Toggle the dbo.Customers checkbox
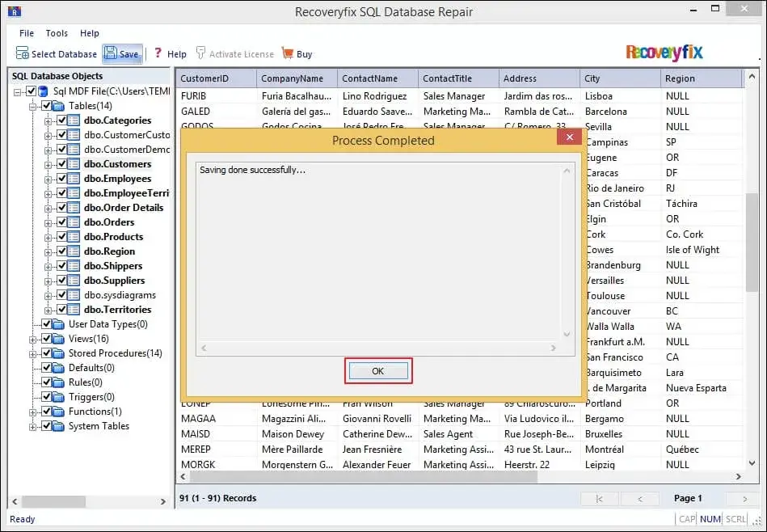This screenshot has width=767, height=532. click(61, 164)
